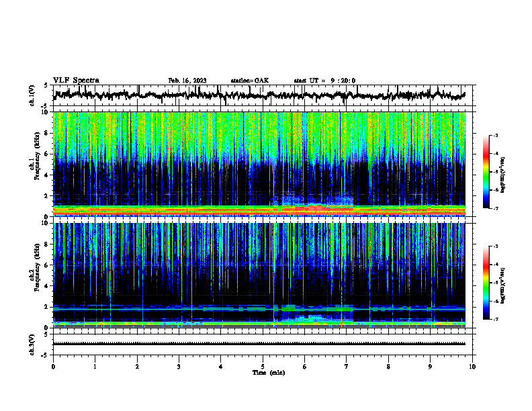Click "-3" label on ch.1 color bar
532x411 pixels.
pos(496,136)
